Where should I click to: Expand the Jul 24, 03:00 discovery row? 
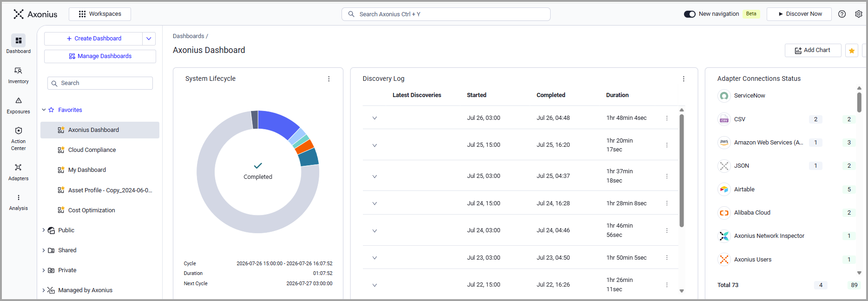(375, 231)
